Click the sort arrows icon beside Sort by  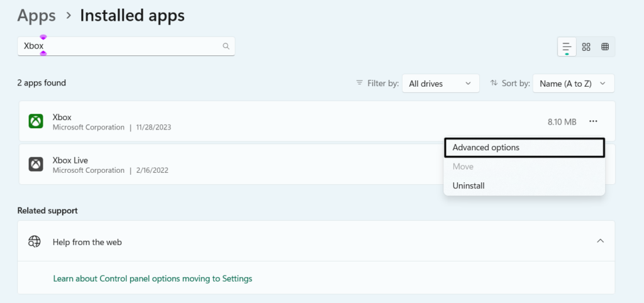click(494, 83)
